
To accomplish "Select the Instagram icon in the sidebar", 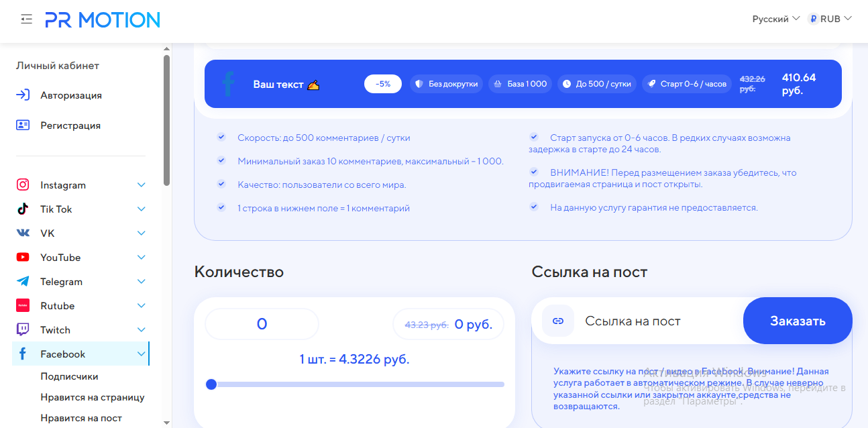I will [22, 184].
